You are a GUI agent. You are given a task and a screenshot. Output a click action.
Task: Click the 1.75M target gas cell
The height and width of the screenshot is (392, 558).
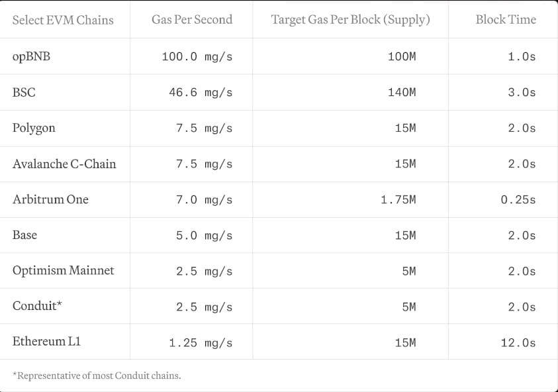[x=398, y=200]
